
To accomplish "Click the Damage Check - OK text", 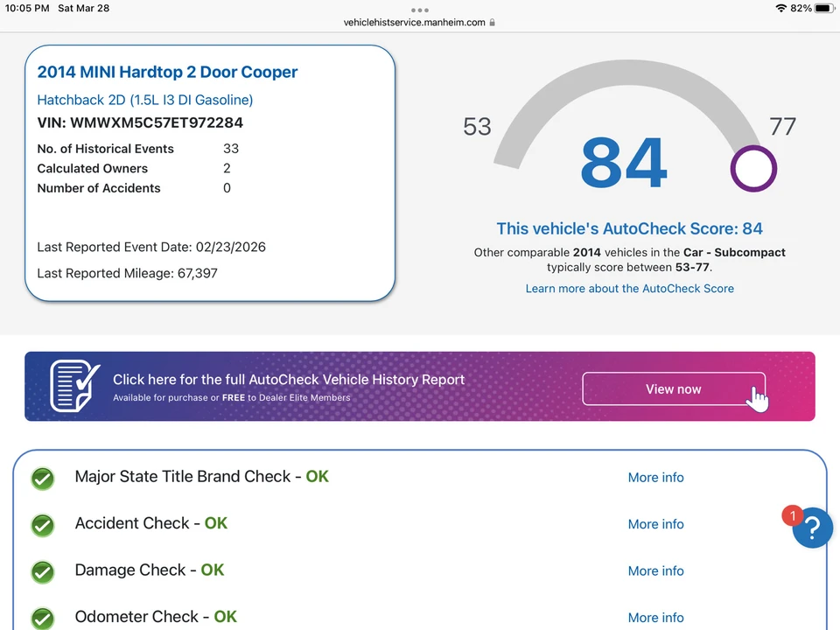I will pyautogui.click(x=150, y=570).
